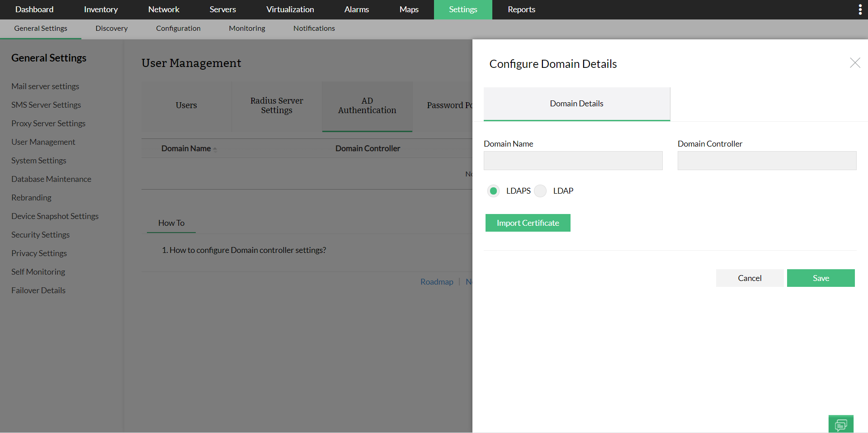868x433 pixels.
Task: Cancel the domain configuration
Action: [x=750, y=278]
